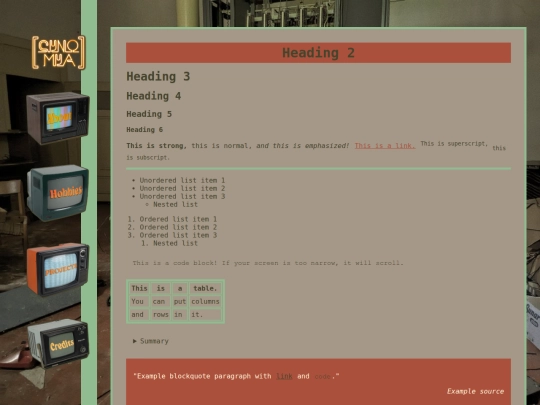Click table cell 'You'
This screenshot has height=405, width=540.
point(139,301)
